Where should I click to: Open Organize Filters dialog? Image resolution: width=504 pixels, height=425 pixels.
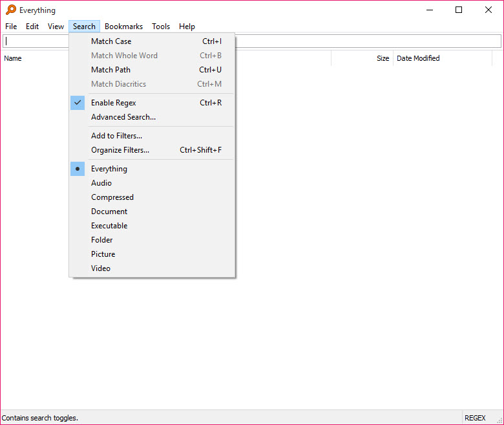[152, 150]
